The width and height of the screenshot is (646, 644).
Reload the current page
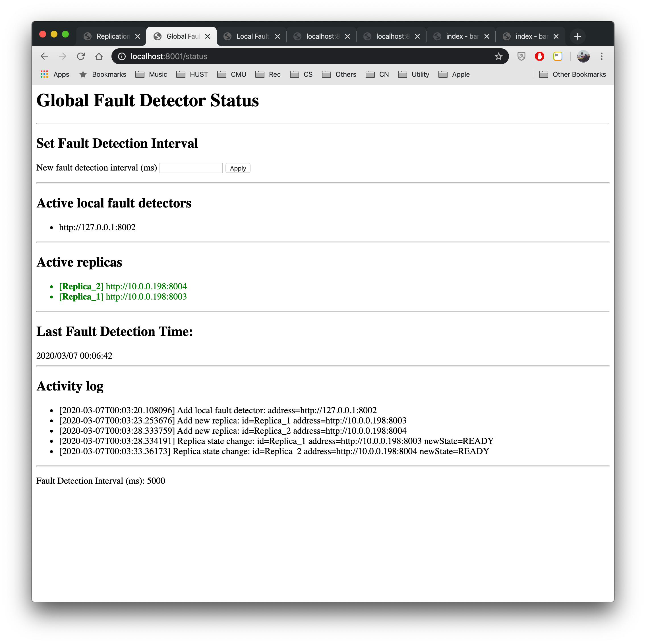(x=80, y=56)
